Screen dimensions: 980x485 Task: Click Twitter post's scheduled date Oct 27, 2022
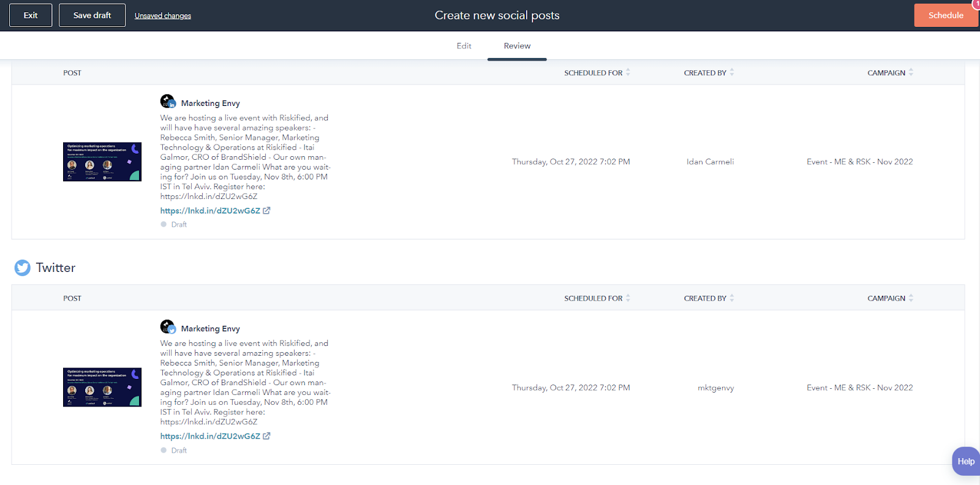pyautogui.click(x=571, y=388)
